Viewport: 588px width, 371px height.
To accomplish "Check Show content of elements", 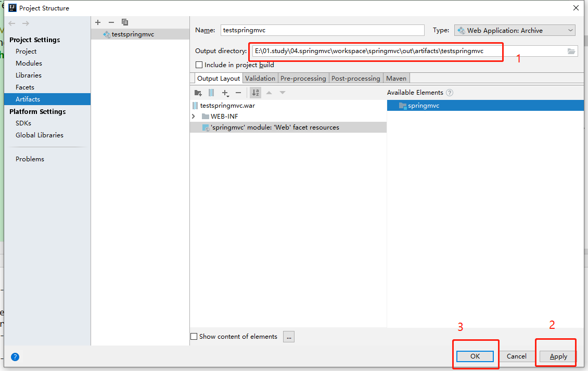I will point(194,336).
